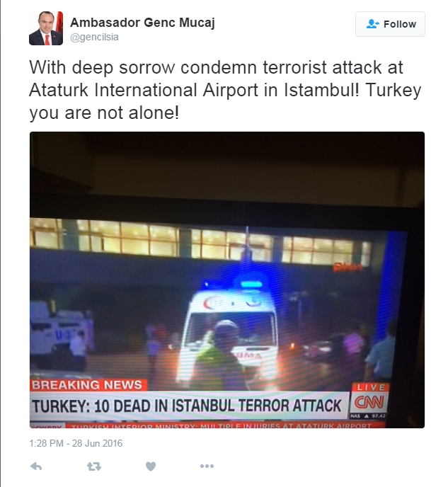
Task: Click the BREAKING NEWS banner in the photo
Action: point(88,385)
